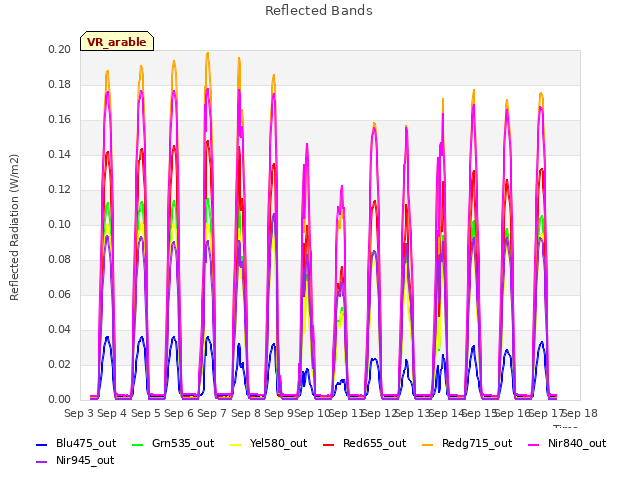Click the 0.18 y-axis tick label

(60, 85)
